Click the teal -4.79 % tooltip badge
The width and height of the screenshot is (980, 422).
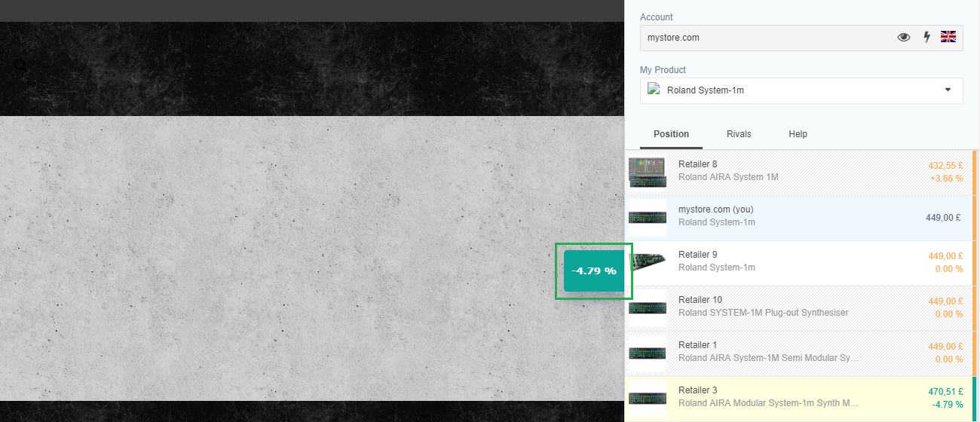594,271
